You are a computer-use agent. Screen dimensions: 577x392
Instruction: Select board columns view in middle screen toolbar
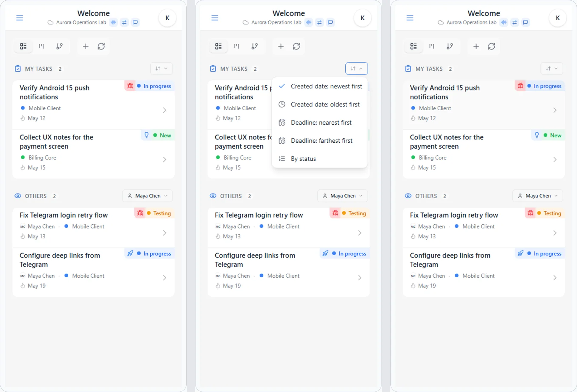pos(237,46)
